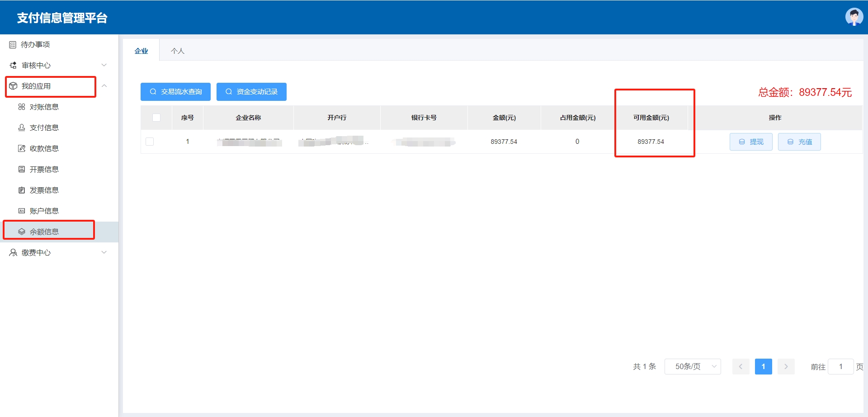
Task: Switch to the 个人 tab
Action: tap(178, 51)
